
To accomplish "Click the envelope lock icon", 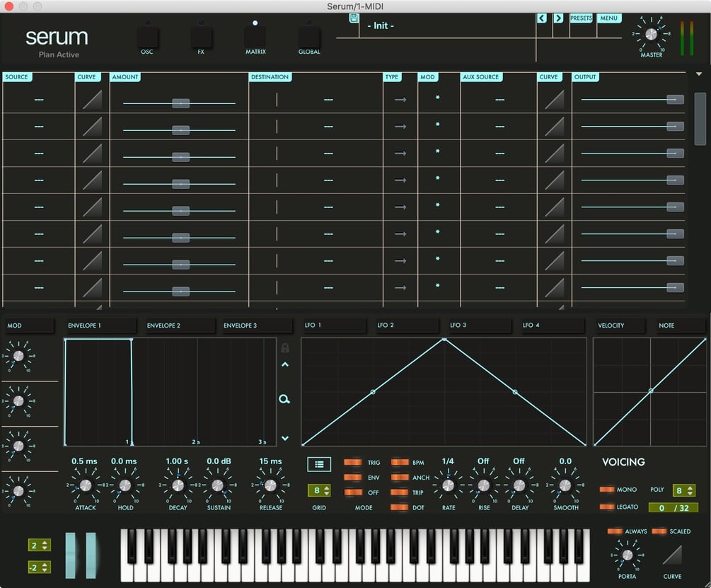I will pyautogui.click(x=285, y=347).
